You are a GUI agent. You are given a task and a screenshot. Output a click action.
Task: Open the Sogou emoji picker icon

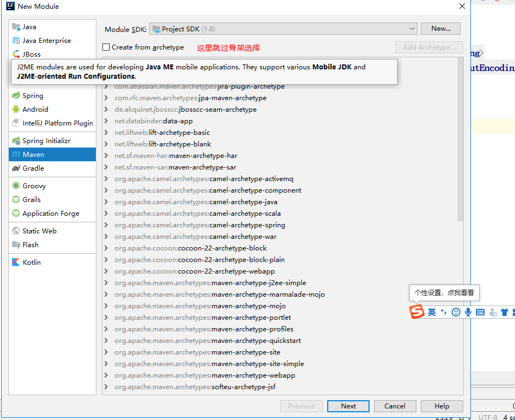tap(456, 312)
